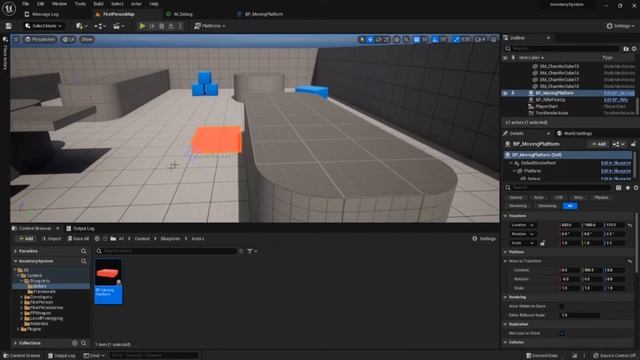Viewport: 640px width, 360px height.
Task: Select the viewport select-objects tool icon
Action: point(362,40)
